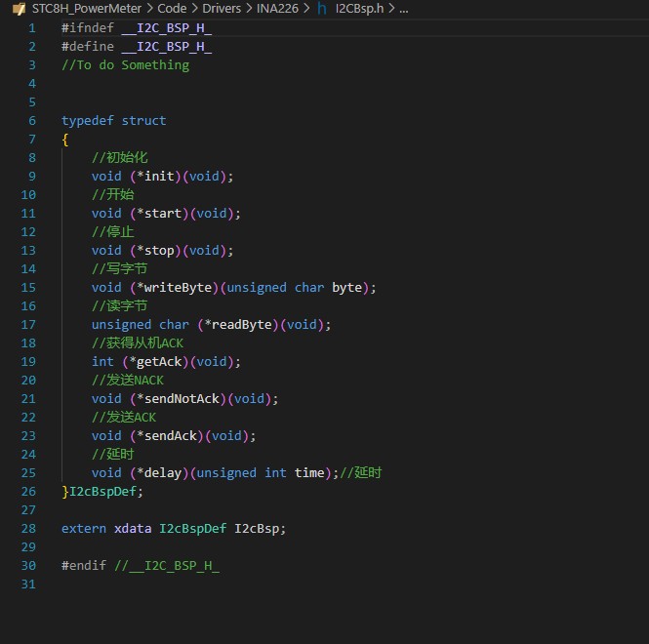
Task: Click the I2CBsp.h breadcrumb file name
Action: [359, 8]
